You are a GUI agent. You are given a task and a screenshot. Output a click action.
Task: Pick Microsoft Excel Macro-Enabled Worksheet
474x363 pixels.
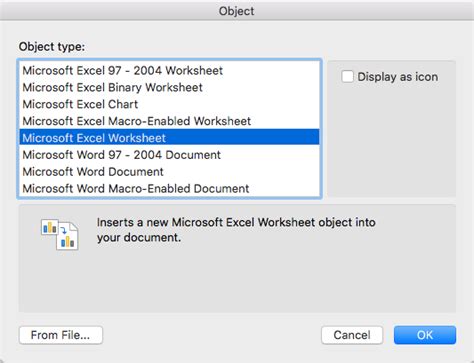point(169,121)
